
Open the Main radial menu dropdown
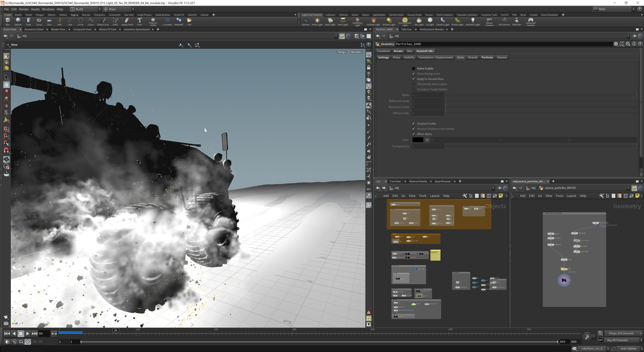click(118, 9)
